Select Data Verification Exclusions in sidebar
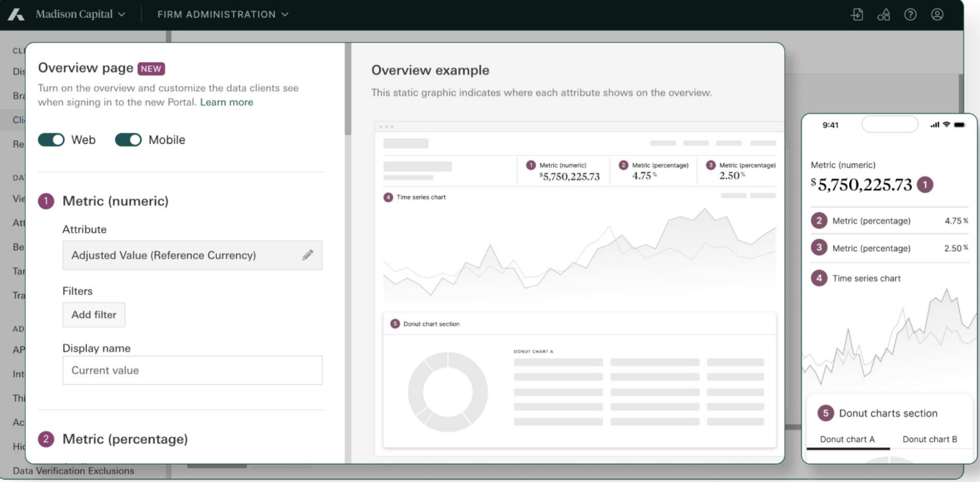The width and height of the screenshot is (980, 482). coord(73,471)
